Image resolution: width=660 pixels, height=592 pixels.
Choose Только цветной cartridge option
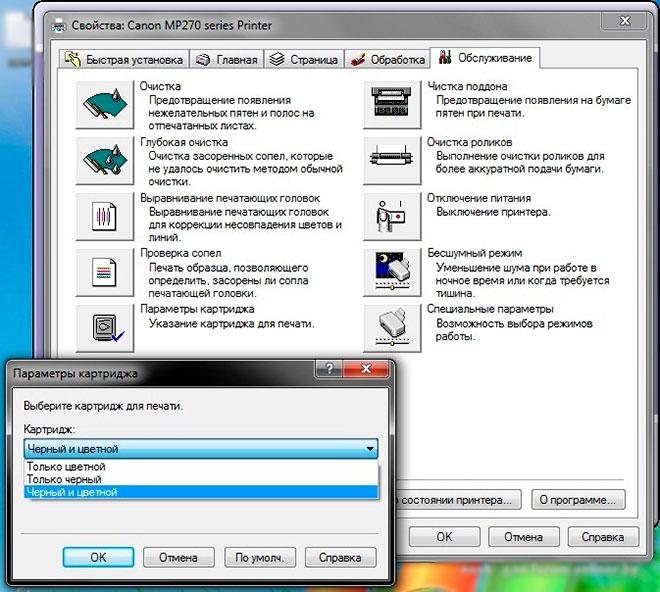201,467
